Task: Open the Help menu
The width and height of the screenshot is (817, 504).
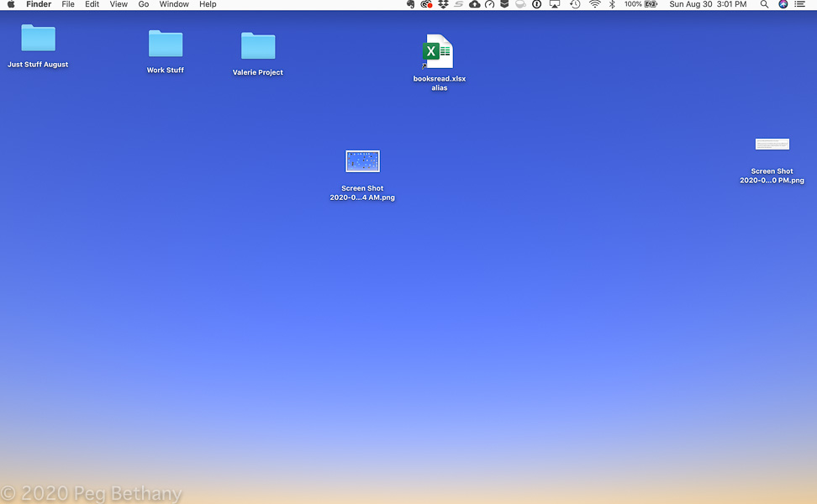Action: [x=208, y=4]
